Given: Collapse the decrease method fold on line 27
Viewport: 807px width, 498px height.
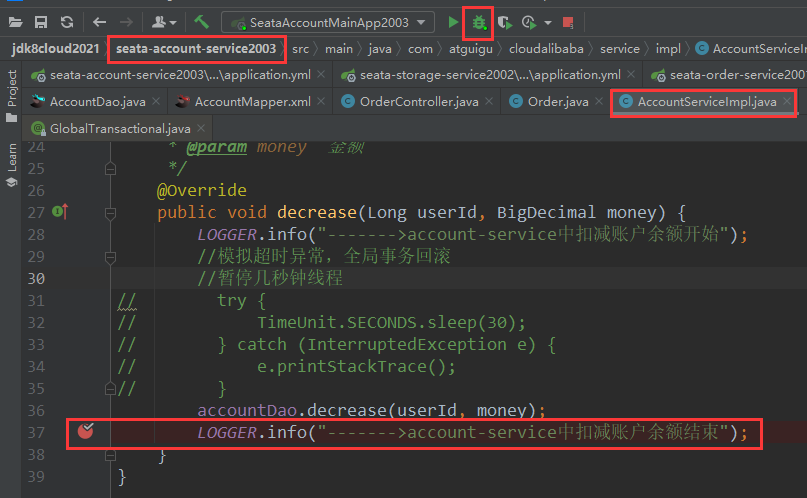Looking at the screenshot, I should tap(110, 212).
